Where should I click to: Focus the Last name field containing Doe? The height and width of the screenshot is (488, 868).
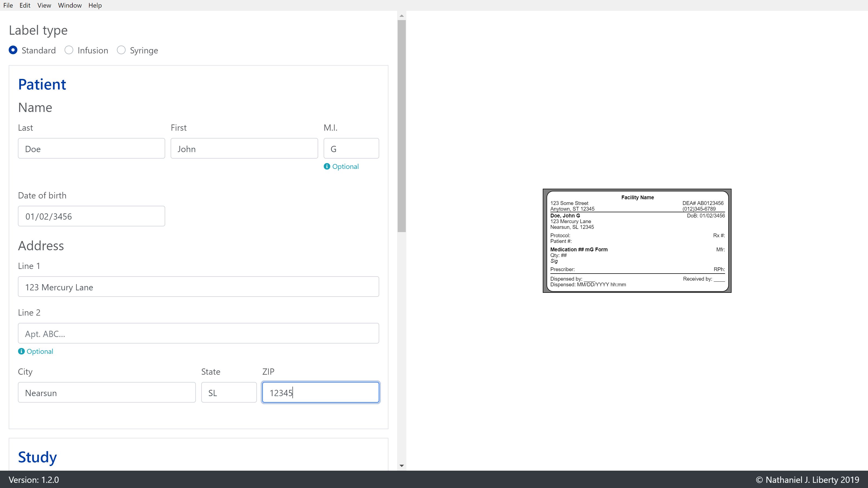[x=91, y=148]
